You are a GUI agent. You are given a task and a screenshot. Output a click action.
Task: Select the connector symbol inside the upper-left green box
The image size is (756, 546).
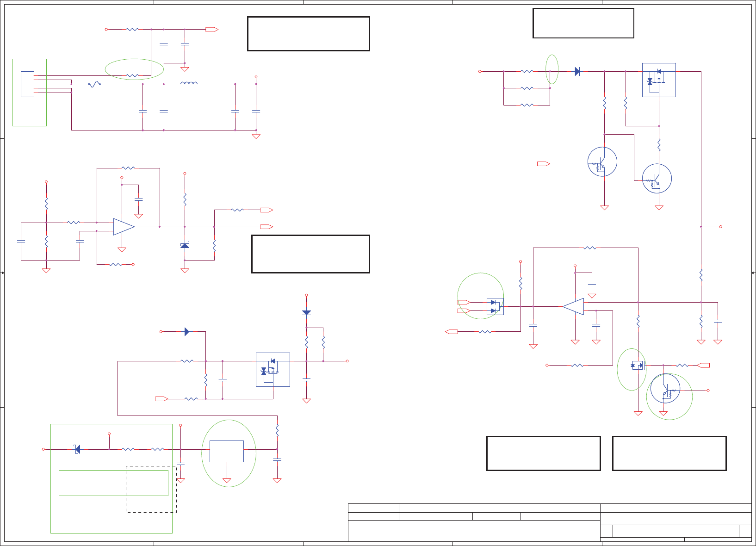[x=27, y=84]
